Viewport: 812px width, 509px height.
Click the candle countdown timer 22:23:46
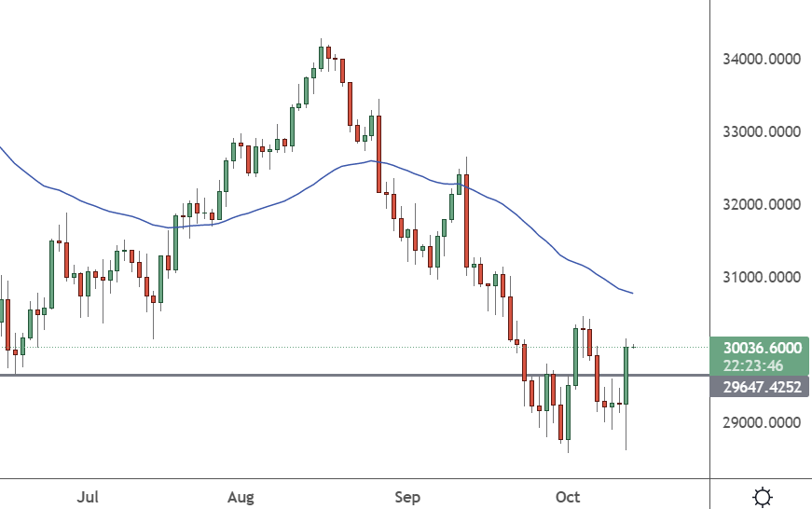(x=760, y=365)
